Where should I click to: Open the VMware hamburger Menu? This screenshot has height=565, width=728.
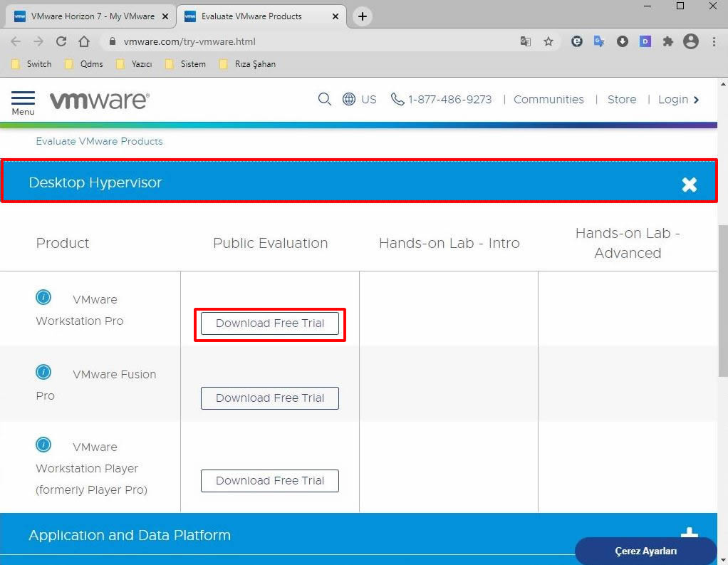(23, 103)
